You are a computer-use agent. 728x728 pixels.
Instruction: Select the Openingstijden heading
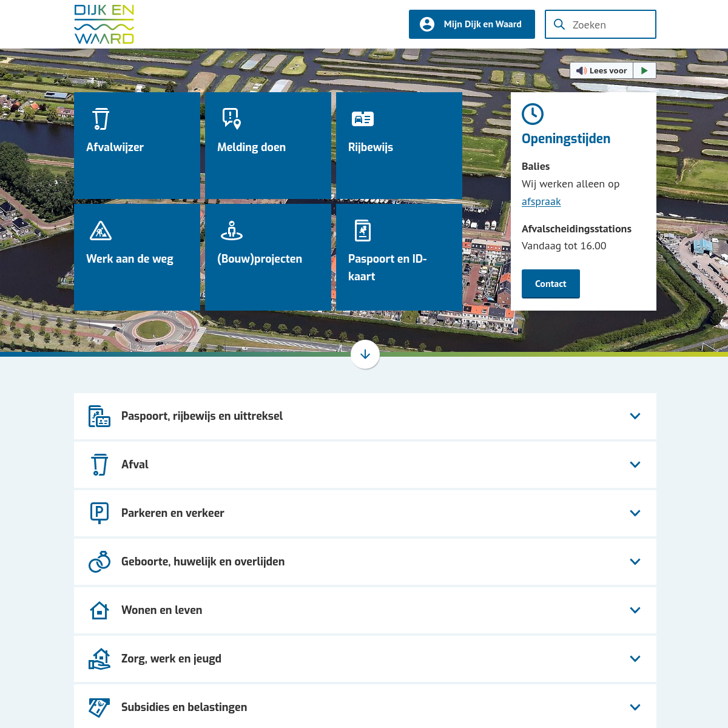point(566,139)
